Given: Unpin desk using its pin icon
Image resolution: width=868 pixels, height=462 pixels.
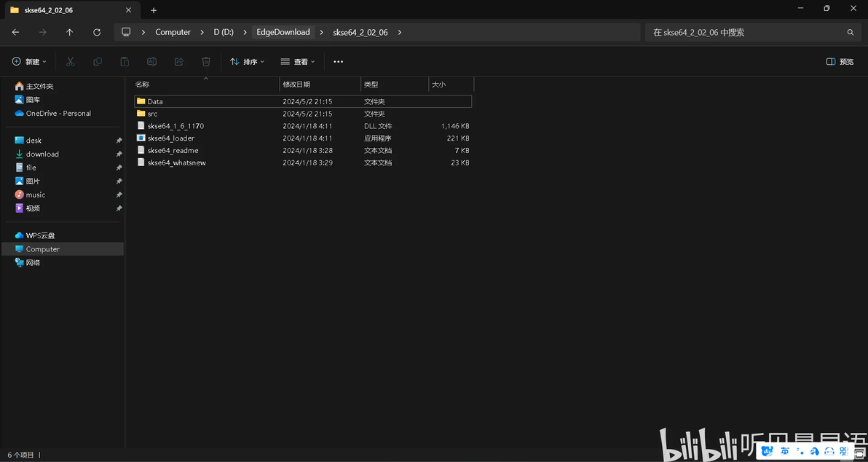Looking at the screenshot, I should pyautogui.click(x=119, y=141).
